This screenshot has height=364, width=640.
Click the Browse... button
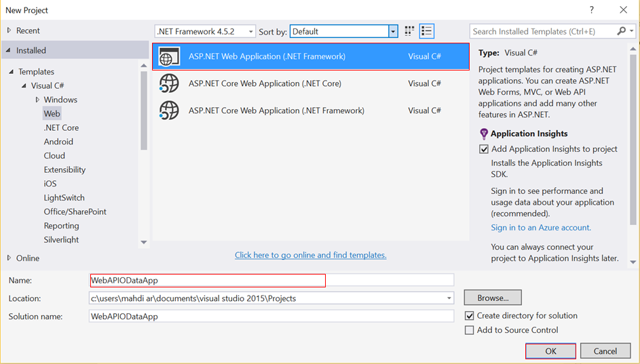(x=493, y=298)
